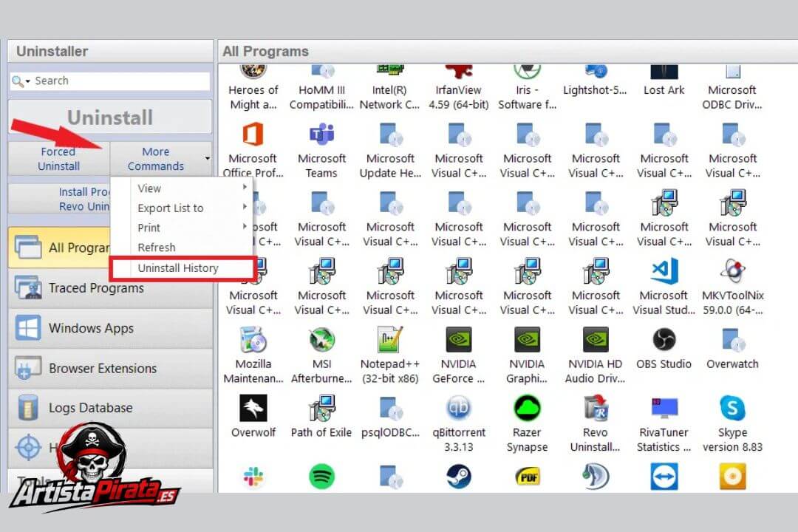The height and width of the screenshot is (532, 798).
Task: Open the Logs Database section
Action: [110, 408]
